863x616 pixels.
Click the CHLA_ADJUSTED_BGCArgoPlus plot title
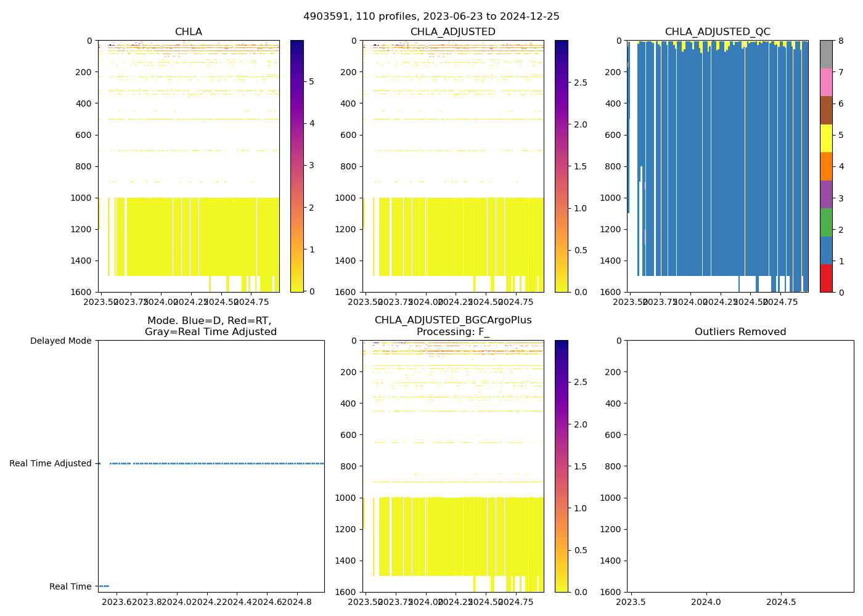click(452, 320)
